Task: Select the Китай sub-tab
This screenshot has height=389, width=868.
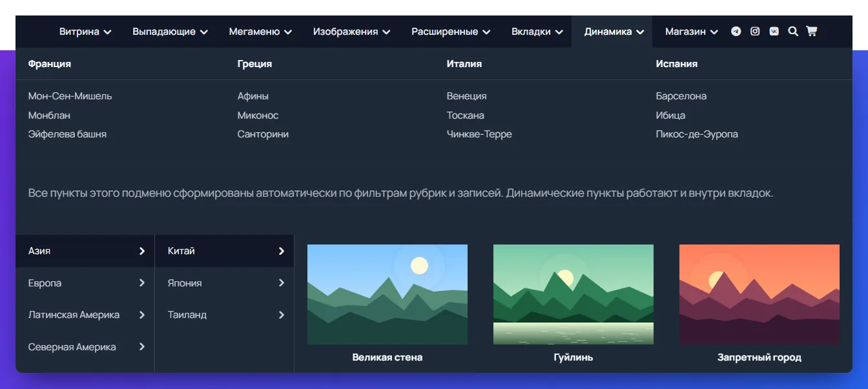Action: [225, 251]
